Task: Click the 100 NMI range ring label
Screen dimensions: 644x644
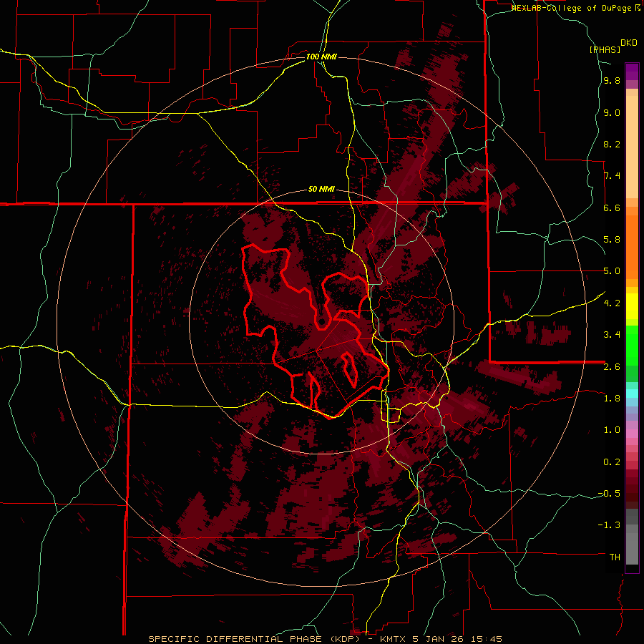Action: (x=321, y=57)
